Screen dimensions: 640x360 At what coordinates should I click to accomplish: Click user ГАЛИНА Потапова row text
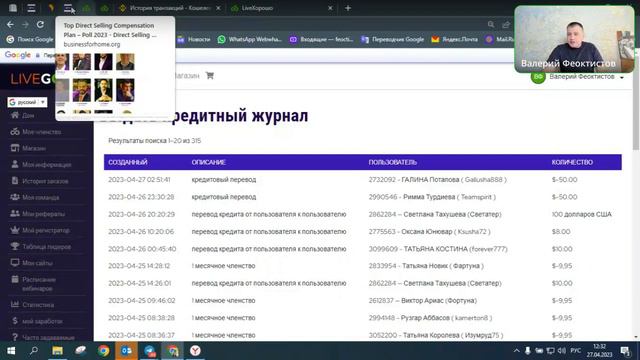(438, 180)
